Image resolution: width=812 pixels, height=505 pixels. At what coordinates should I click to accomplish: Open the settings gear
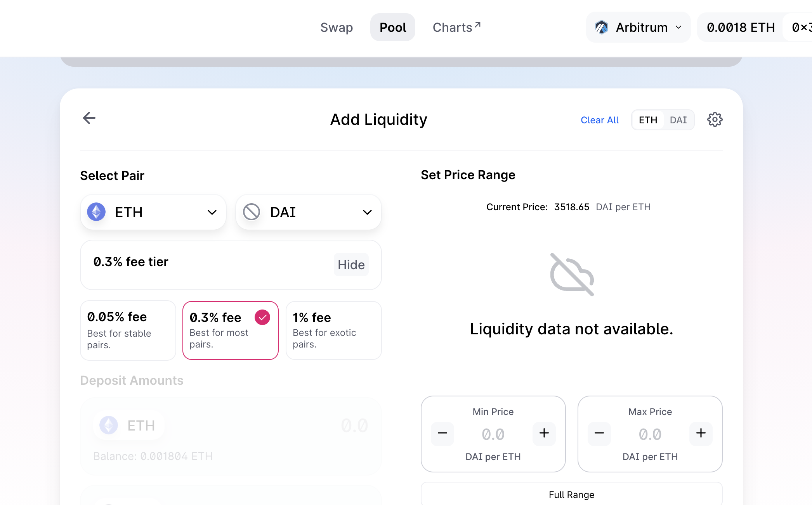point(715,119)
